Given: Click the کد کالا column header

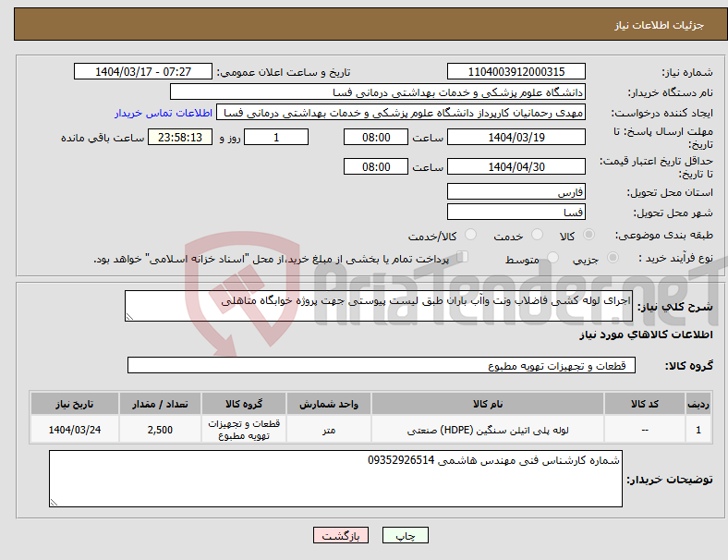Looking at the screenshot, I should (645, 404).
